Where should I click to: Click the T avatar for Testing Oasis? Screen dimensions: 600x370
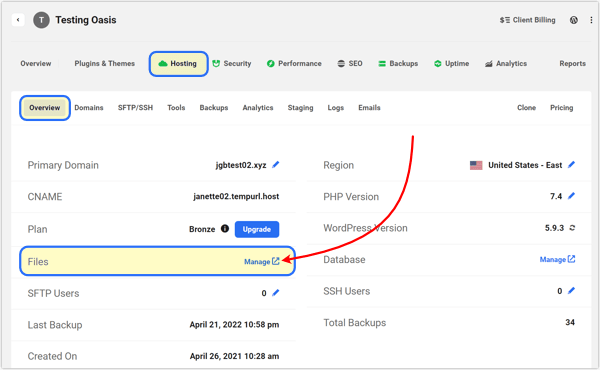[41, 20]
